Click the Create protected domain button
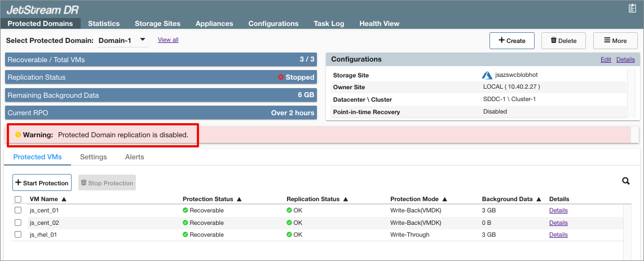Image resolution: width=644 pixels, height=261 pixels. click(x=512, y=41)
